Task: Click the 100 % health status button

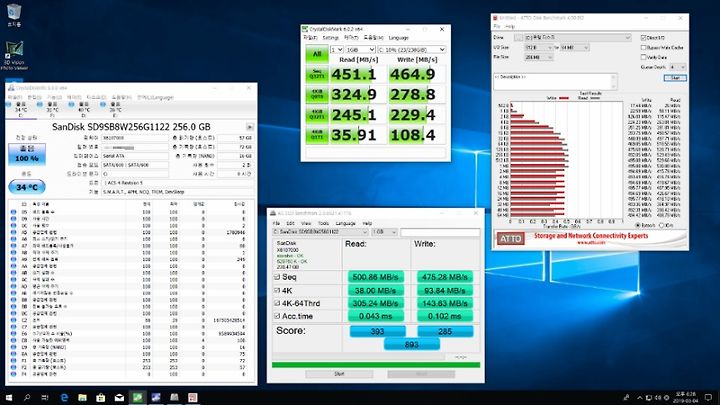Action: click(27, 154)
